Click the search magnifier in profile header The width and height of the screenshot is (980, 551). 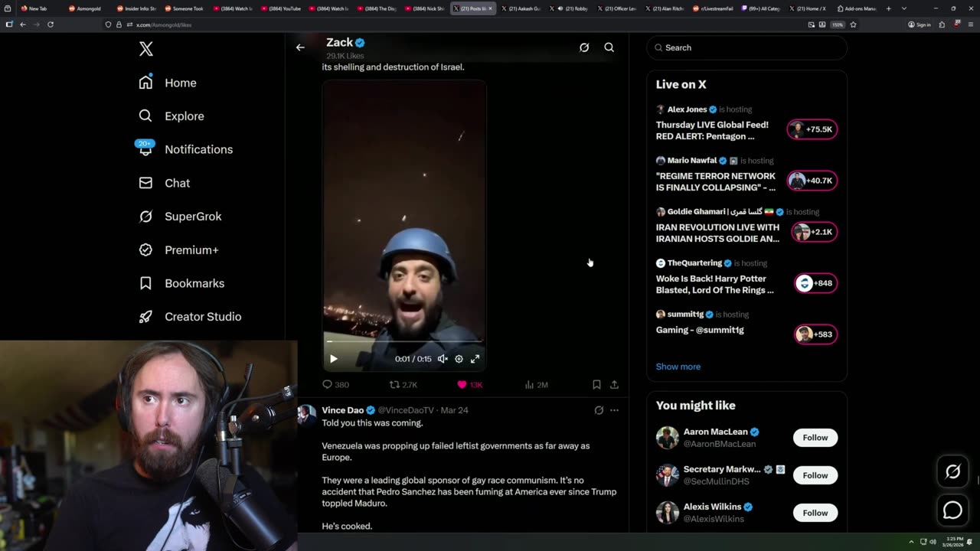tap(609, 47)
